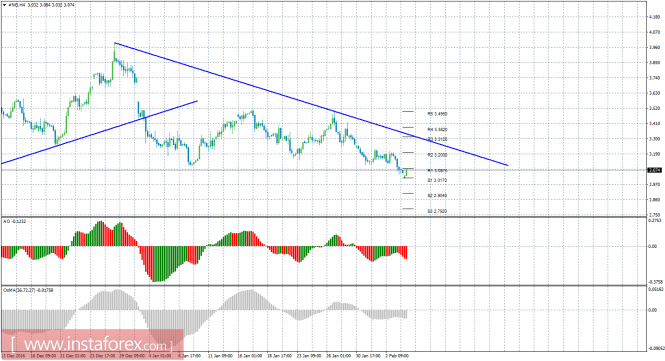Click the OsMA(36,72,27) indicator label

(28, 290)
